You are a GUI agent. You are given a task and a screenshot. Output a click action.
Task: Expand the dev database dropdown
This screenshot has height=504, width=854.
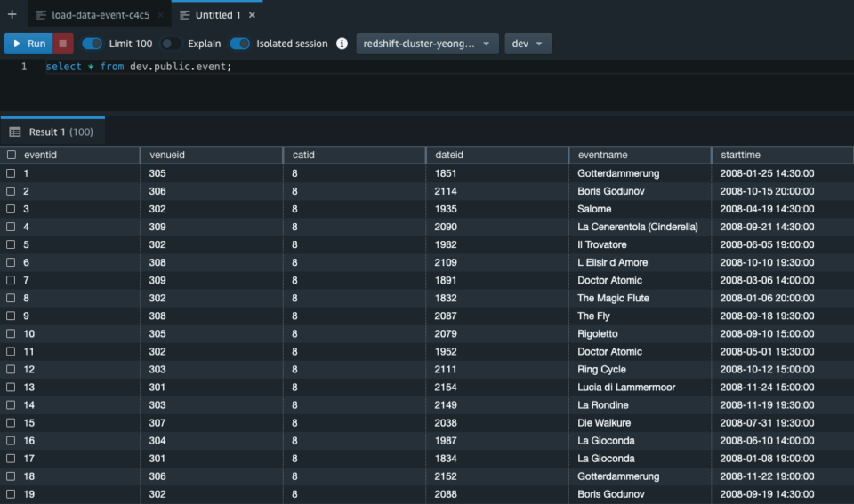coord(528,44)
